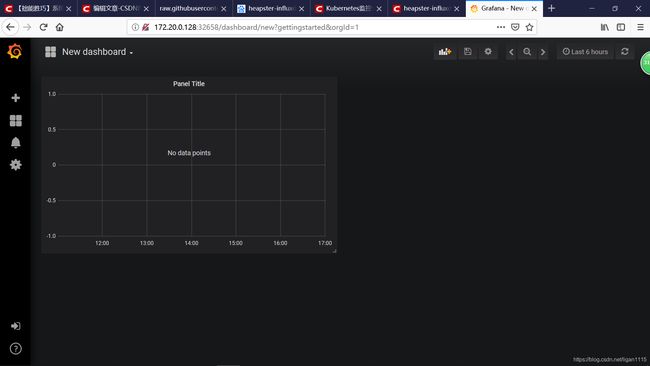Close the Grafana - New tab
This screenshot has width=650, height=366.
[x=534, y=8]
